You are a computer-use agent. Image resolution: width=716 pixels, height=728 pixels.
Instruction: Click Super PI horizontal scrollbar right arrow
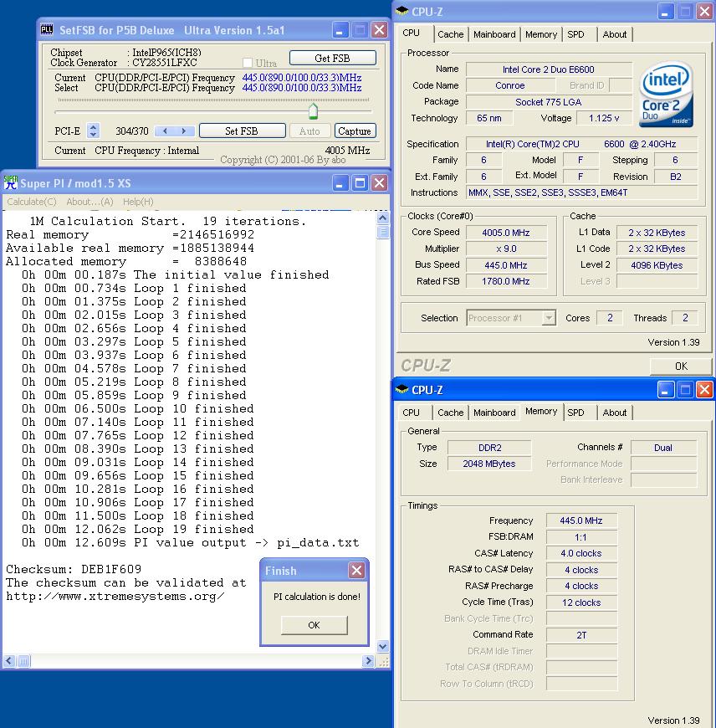point(368,661)
